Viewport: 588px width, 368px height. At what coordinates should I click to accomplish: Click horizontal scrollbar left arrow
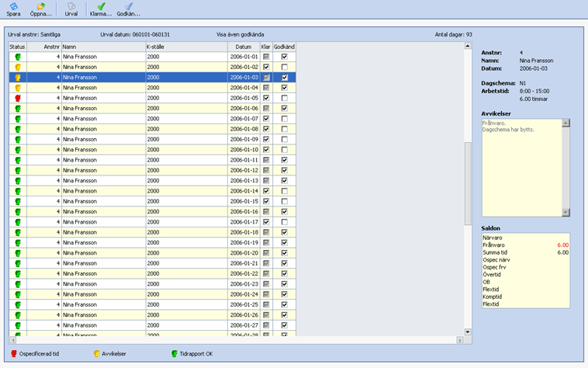click(12, 340)
